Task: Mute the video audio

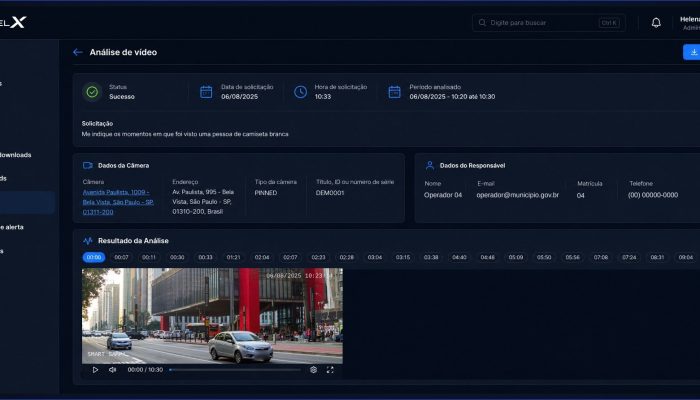Action: tap(112, 370)
